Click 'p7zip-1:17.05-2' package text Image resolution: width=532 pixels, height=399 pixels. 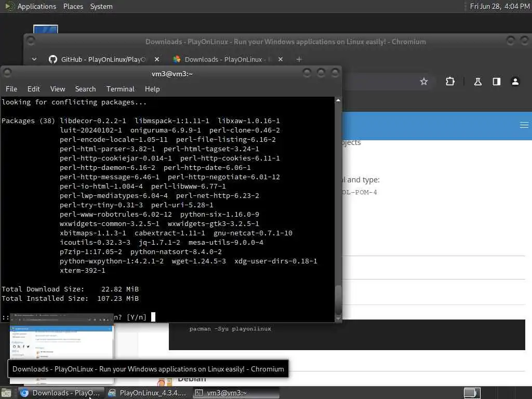pyautogui.click(x=90, y=252)
